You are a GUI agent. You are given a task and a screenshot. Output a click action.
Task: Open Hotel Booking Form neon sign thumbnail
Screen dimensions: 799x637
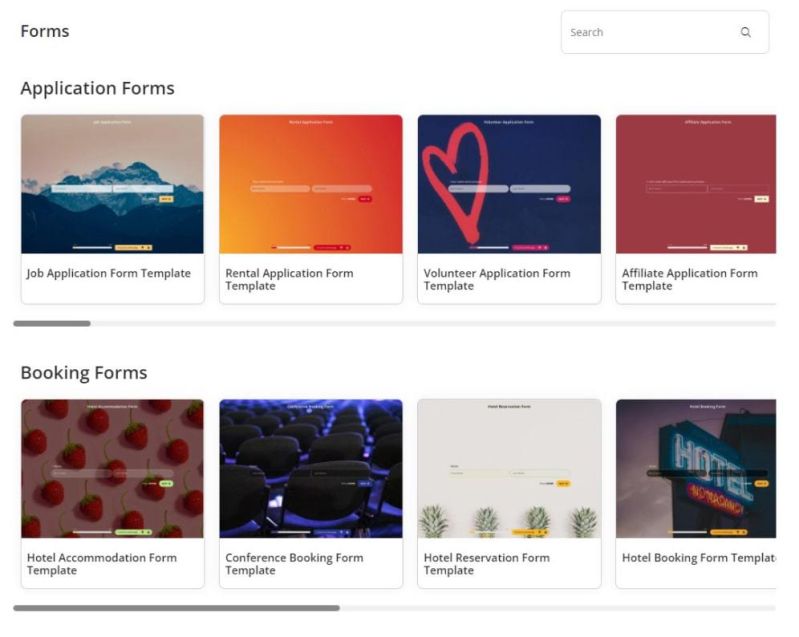click(696, 469)
